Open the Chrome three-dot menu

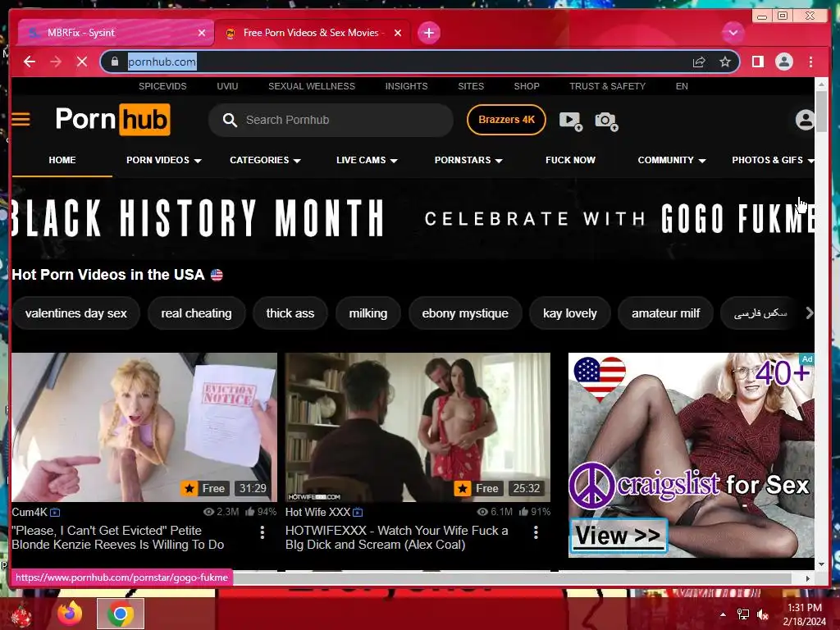[811, 62]
